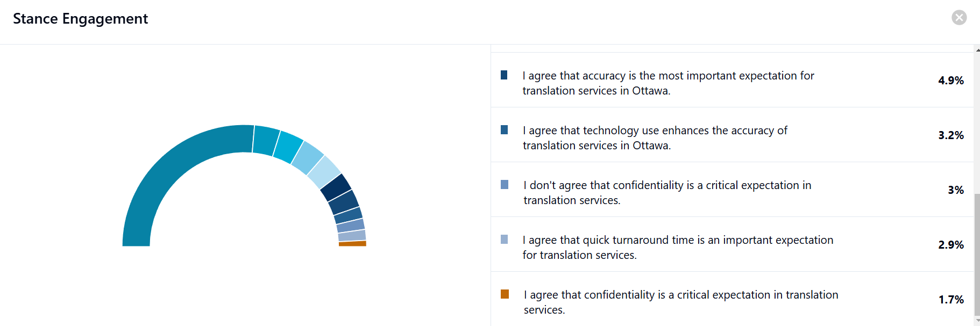The height and width of the screenshot is (326, 980).
Task: Click the don't agree confidentiality legend swatch
Action: point(504,185)
